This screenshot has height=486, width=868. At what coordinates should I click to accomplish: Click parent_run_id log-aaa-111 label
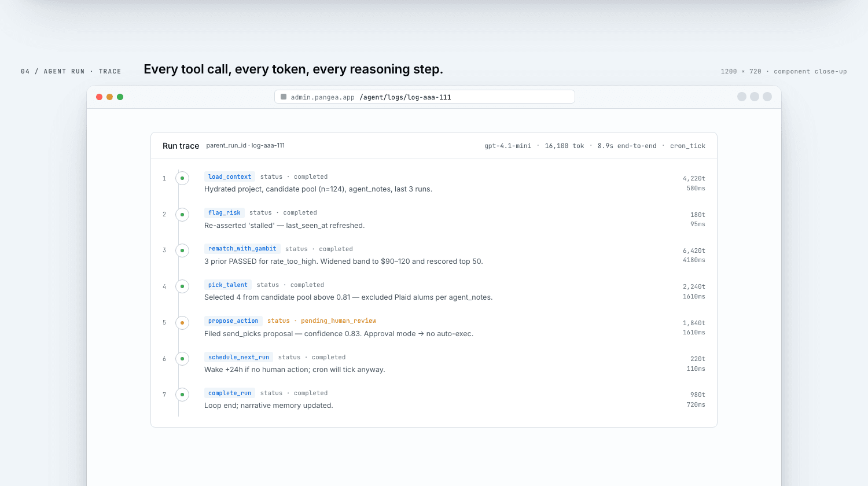(x=245, y=145)
